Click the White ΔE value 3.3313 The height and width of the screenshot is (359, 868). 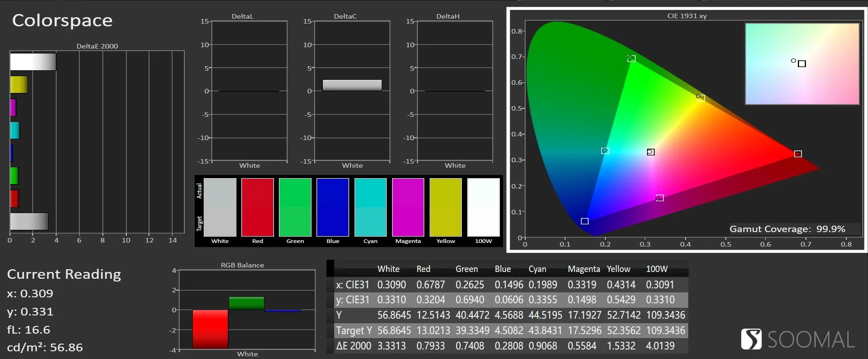(392, 346)
